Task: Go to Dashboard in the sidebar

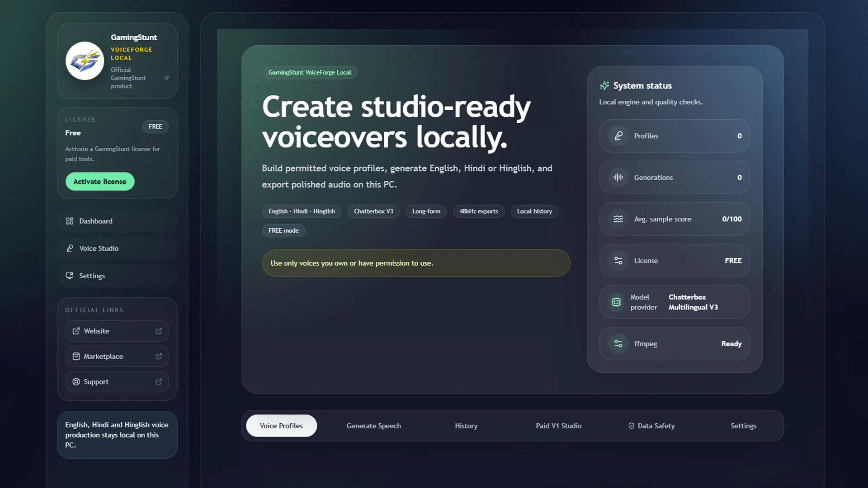Action: click(x=117, y=221)
